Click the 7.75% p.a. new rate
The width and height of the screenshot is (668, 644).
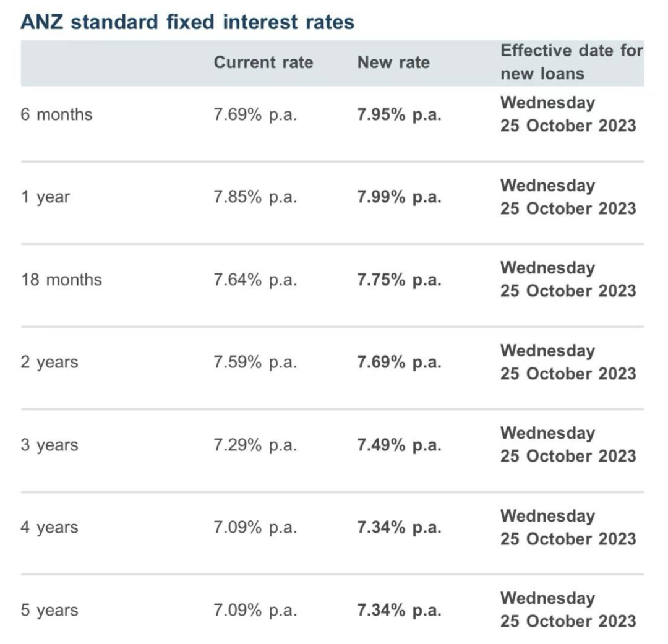[399, 280]
